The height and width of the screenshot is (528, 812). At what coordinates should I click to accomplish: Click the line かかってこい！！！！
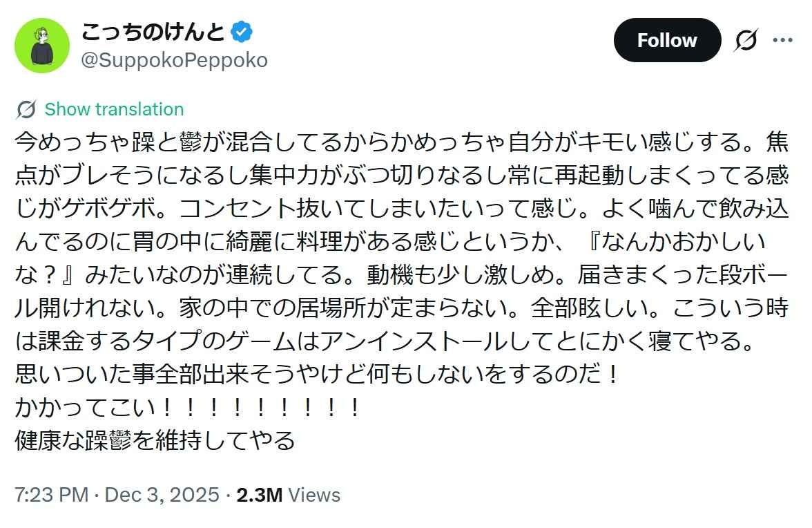pyautogui.click(x=187, y=408)
